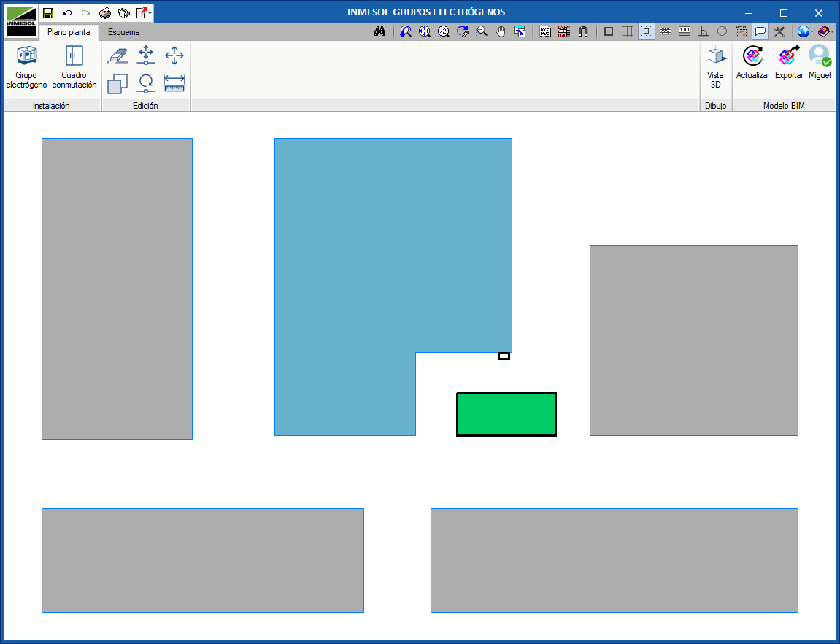Click Actualizar to update BIM model
The image size is (840, 644).
pyautogui.click(x=752, y=64)
